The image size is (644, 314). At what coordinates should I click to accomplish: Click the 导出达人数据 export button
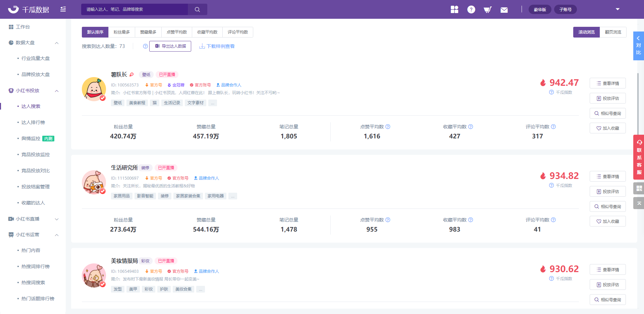click(x=170, y=46)
